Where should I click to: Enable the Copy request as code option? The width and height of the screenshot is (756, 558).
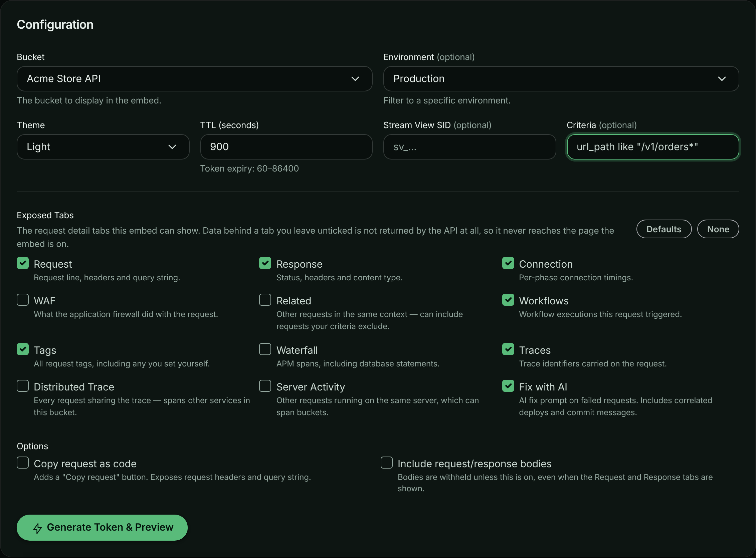[23, 463]
